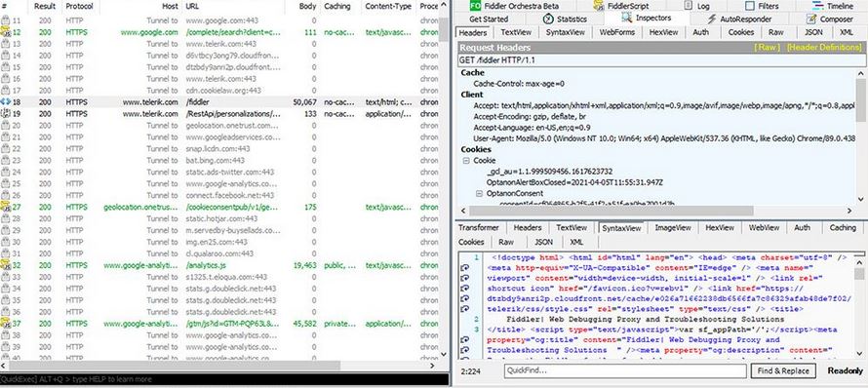The image size is (868, 388).
Task: Click the session list vertical scrollbar thumb
Action: coord(444,29)
